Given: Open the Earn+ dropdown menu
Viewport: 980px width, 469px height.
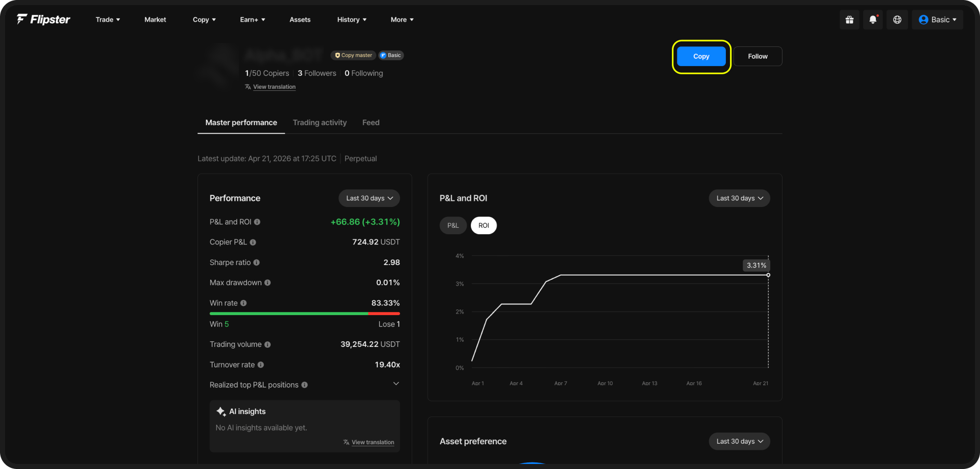Looking at the screenshot, I should (x=253, y=20).
